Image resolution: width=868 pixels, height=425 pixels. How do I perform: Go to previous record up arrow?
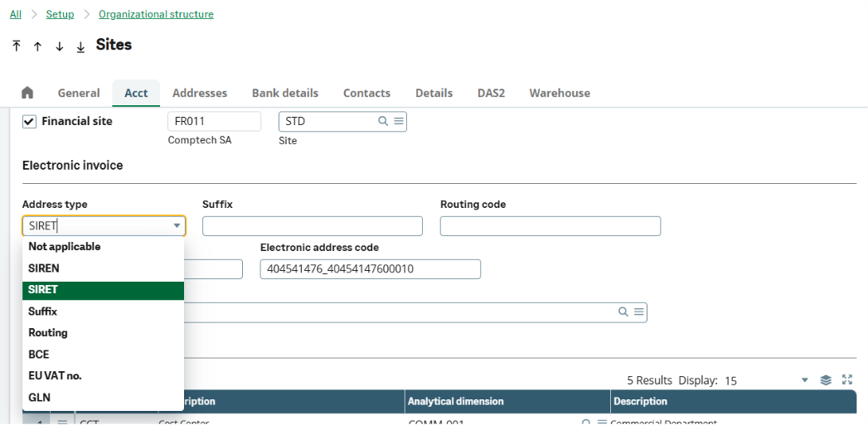click(37, 46)
